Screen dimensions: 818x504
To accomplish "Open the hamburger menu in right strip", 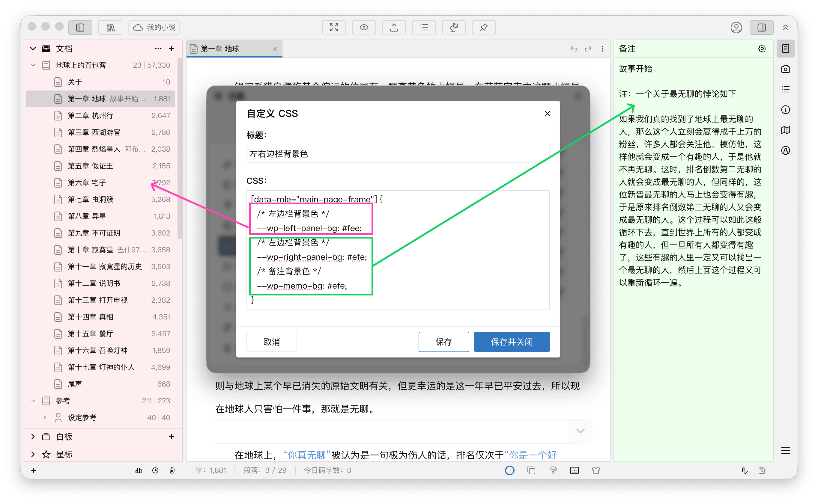I will pyautogui.click(x=785, y=451).
